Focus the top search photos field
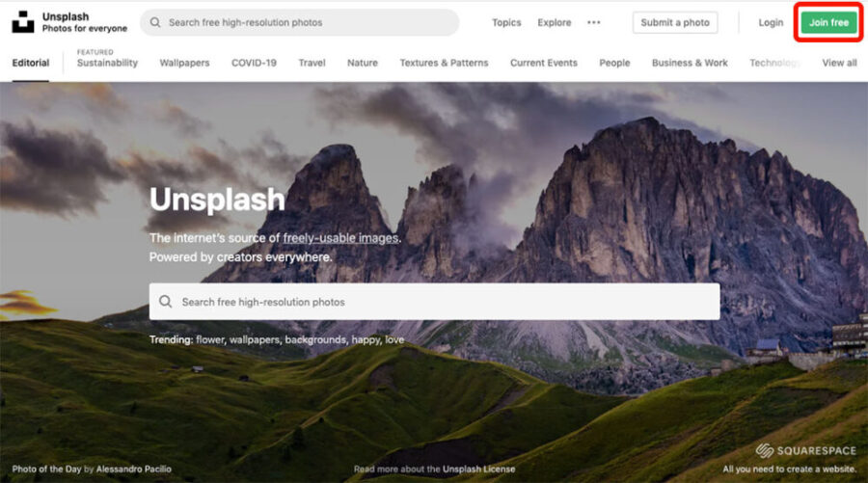Viewport: 868px width, 483px height. click(x=300, y=23)
